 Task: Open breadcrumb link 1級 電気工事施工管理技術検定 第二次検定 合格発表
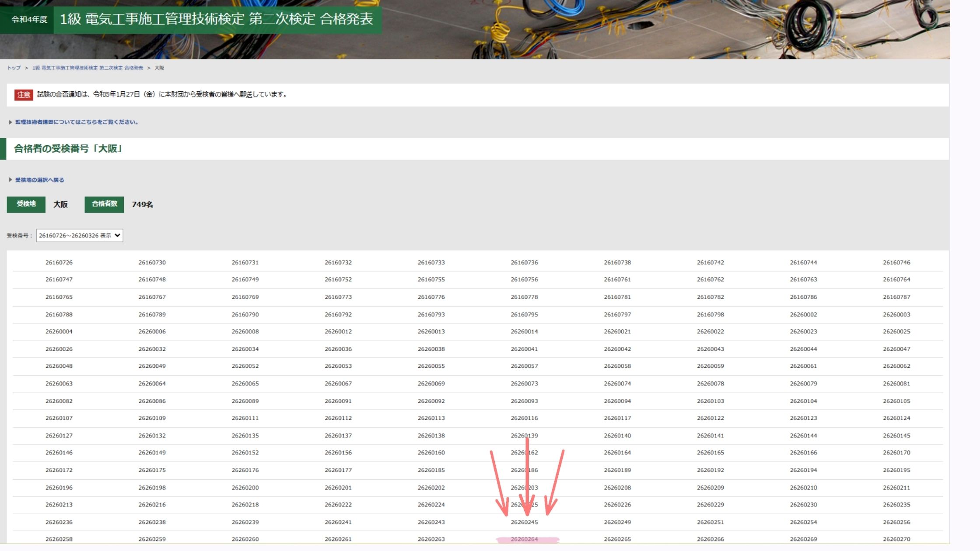click(x=87, y=68)
